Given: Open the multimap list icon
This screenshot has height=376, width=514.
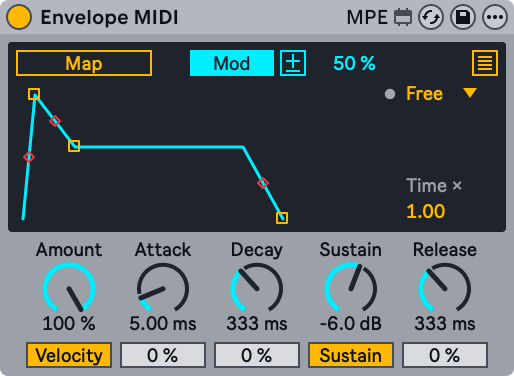Looking at the screenshot, I should pos(485,63).
